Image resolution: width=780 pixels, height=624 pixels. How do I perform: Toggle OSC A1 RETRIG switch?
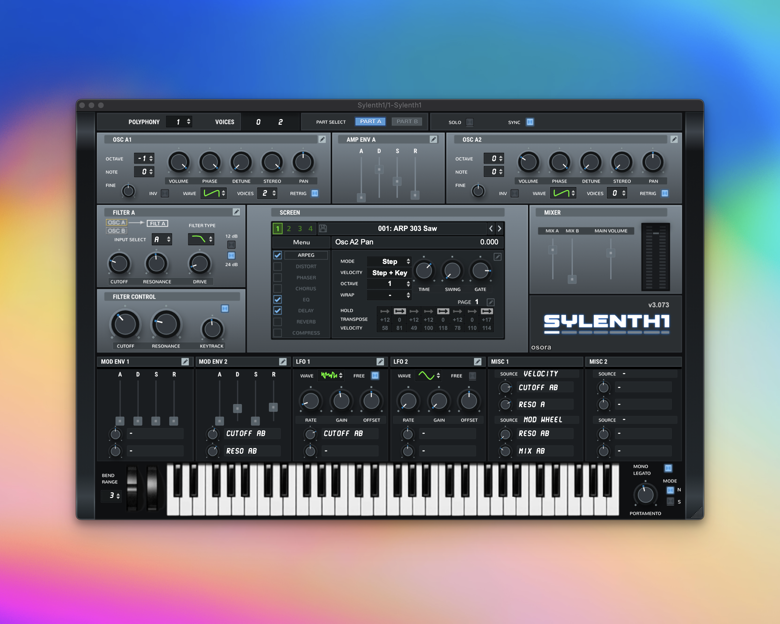(315, 193)
